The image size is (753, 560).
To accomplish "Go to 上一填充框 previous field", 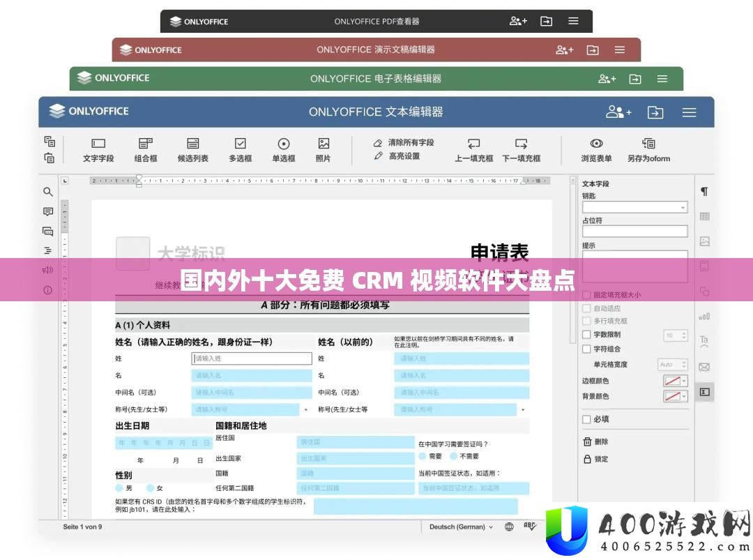I will (x=473, y=151).
